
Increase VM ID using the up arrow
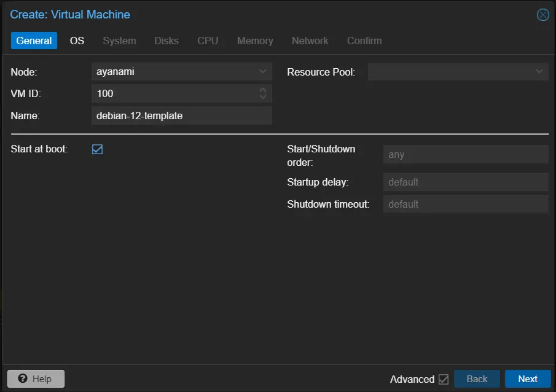pos(263,90)
